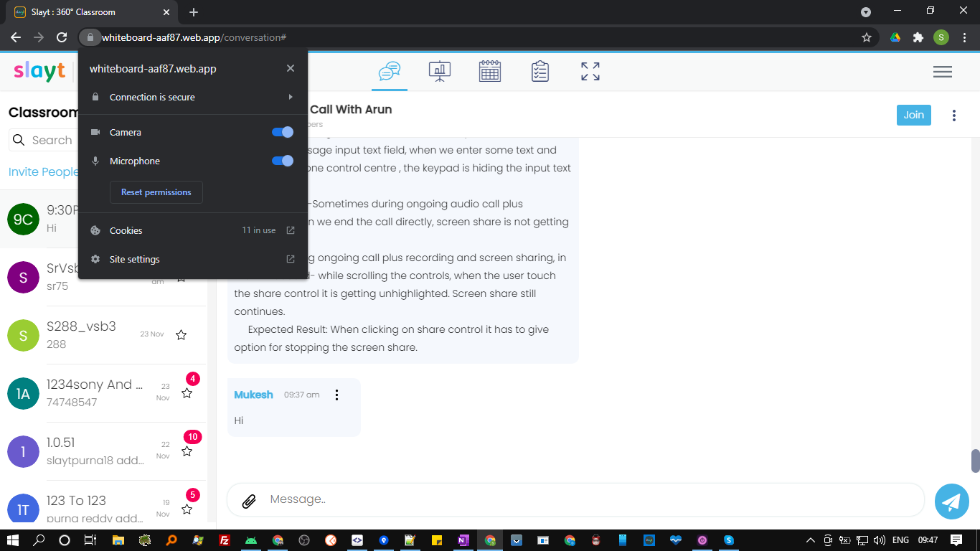Viewport: 980px width, 551px height.
Task: Open the Windows notification center
Action: click(x=956, y=540)
